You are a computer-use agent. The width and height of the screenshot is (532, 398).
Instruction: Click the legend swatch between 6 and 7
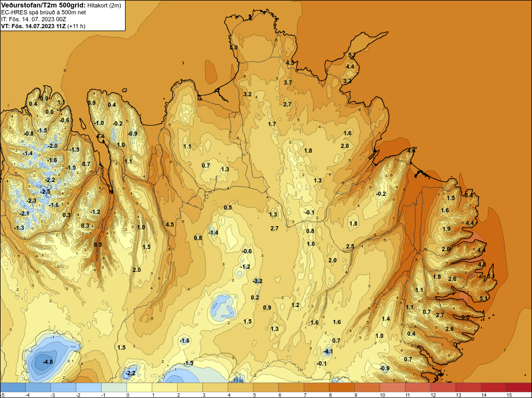tap(291, 387)
